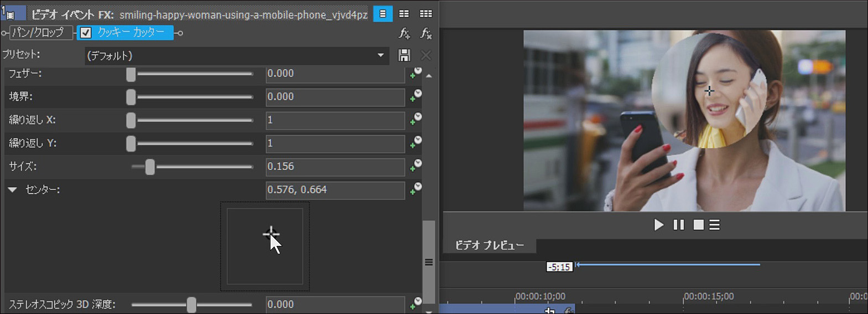Viewport: 868px width, 314px height.
Task: Click the サイズ value field 0.156
Action: click(335, 167)
